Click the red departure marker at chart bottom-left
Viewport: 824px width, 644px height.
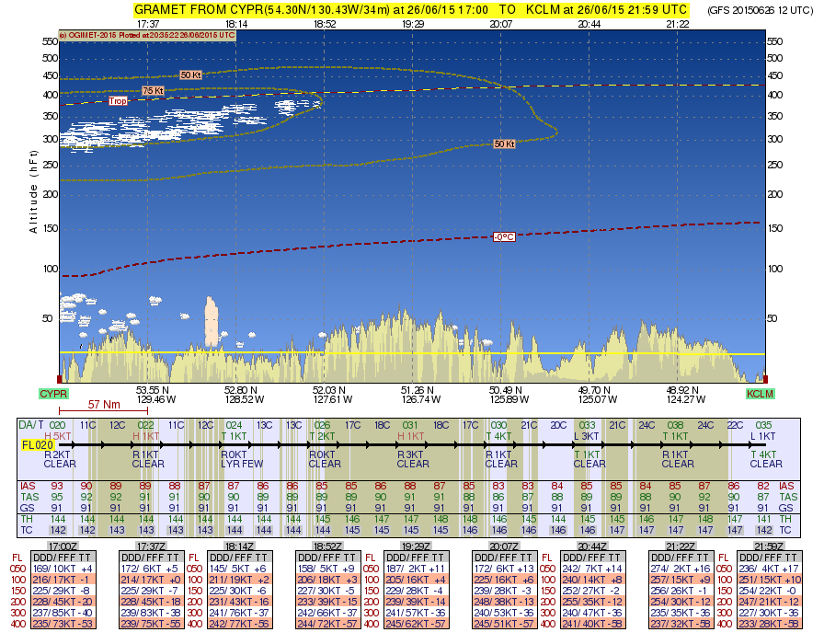click(60, 379)
